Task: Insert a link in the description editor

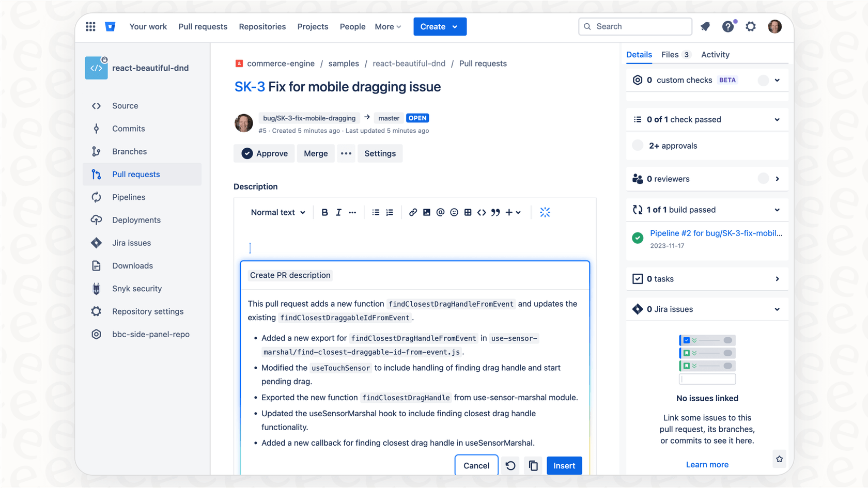Action: [412, 212]
